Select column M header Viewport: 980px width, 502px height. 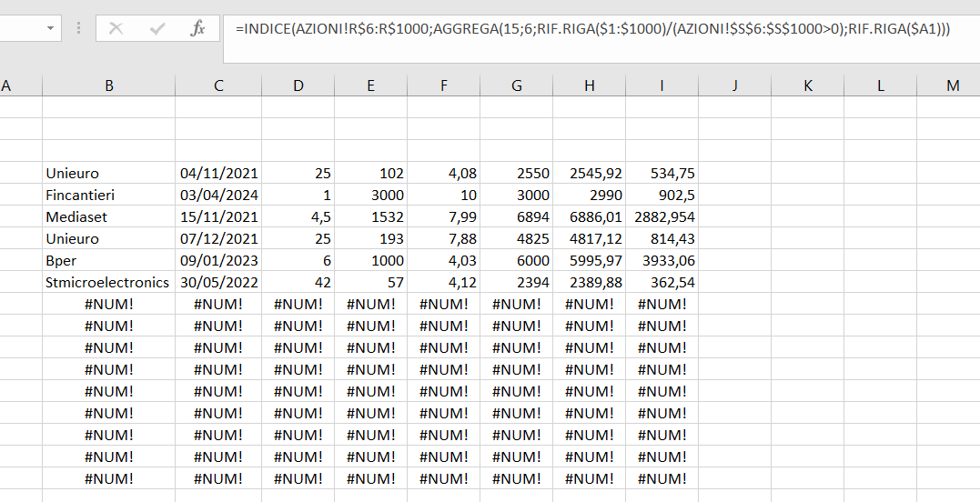pos(953,85)
